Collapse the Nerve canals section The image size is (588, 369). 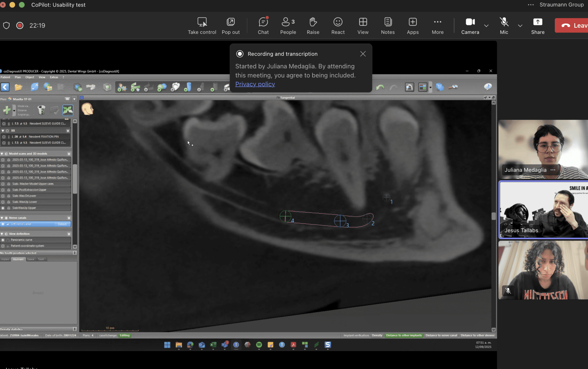pos(2,218)
